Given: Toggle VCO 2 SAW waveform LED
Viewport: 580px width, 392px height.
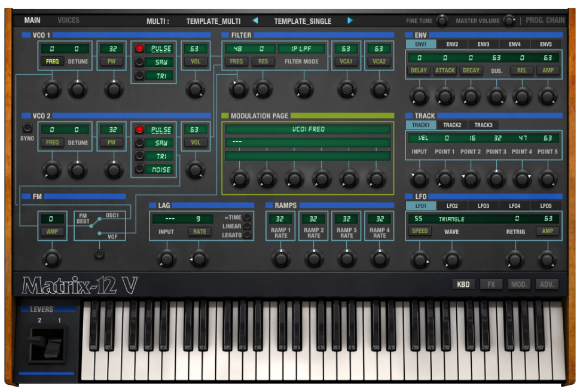Looking at the screenshot, I should coord(139,142).
